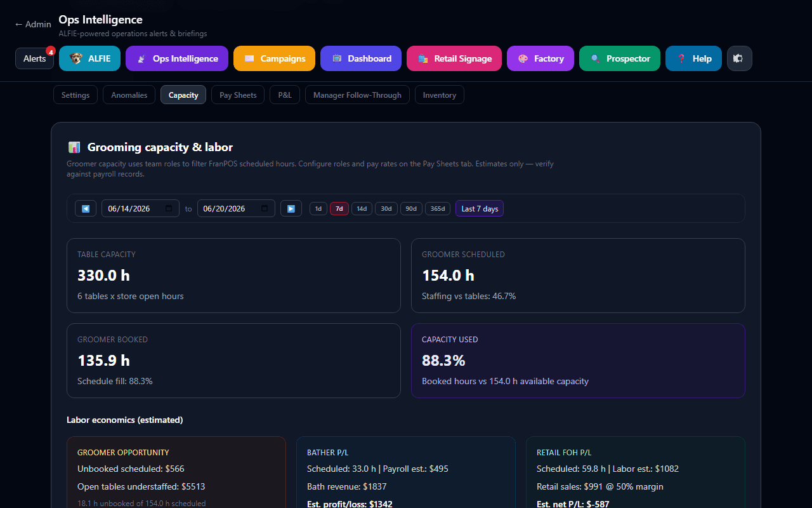Image resolution: width=812 pixels, height=508 pixels.
Task: Click the Groomer Opportunity card heading
Action: pyautogui.click(x=123, y=453)
